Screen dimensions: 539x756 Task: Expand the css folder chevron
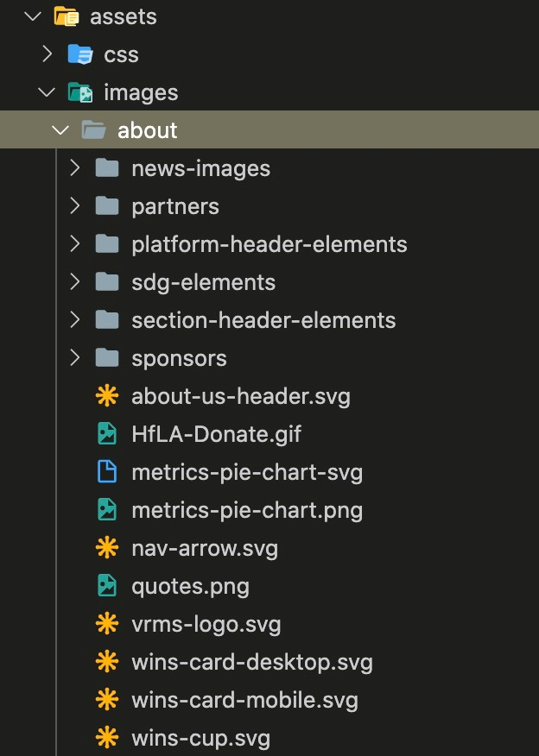pos(48,54)
